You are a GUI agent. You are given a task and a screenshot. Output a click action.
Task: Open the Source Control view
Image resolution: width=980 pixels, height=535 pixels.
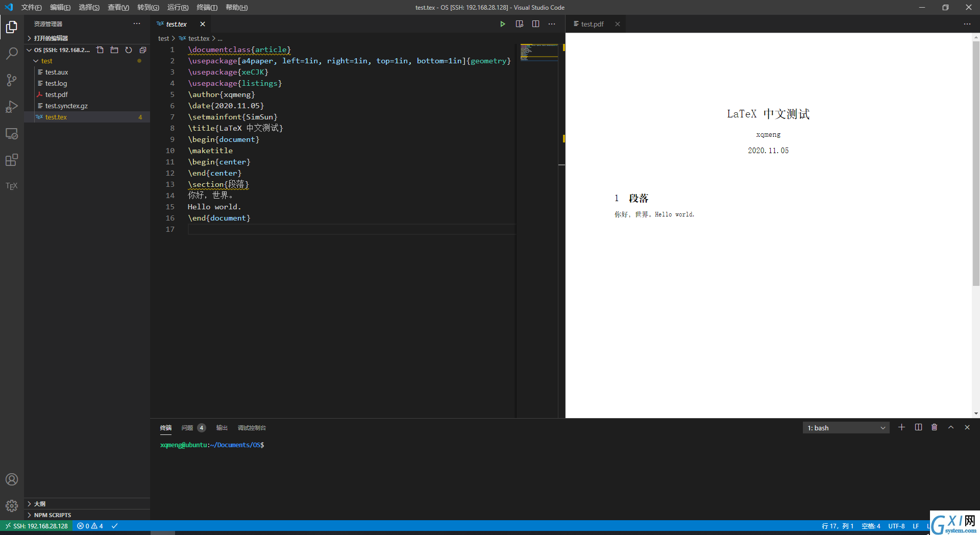click(12, 80)
